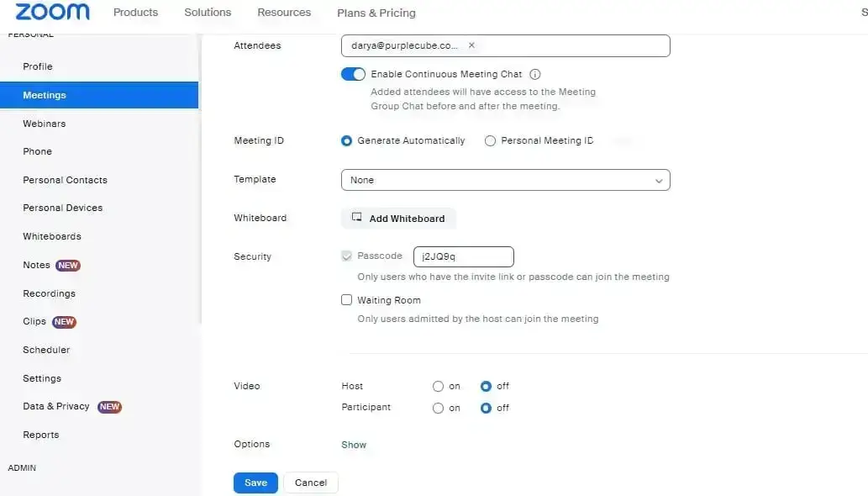868x496 pixels.
Task: Set Host video to off
Action: pos(486,387)
